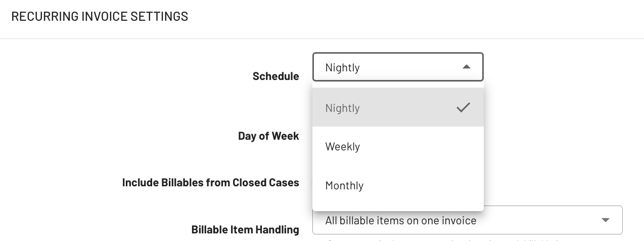Image resolution: width=644 pixels, height=241 pixels.
Task: Click the Recurring Invoice Settings heading
Action: pos(100,17)
